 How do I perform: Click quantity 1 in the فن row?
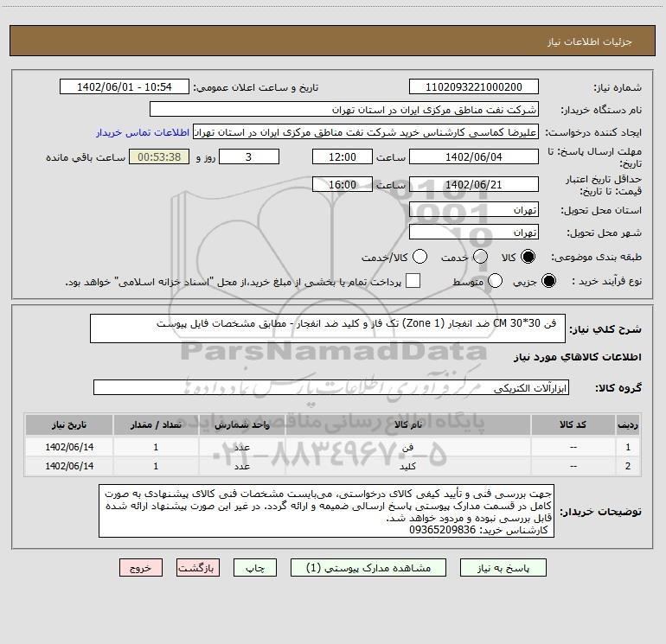pos(156,447)
